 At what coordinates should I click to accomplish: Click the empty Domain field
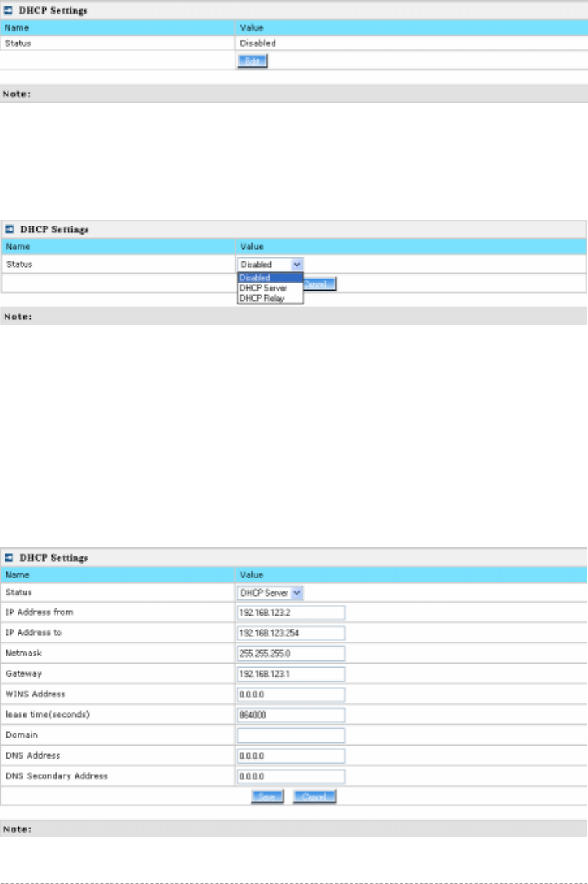point(291,736)
